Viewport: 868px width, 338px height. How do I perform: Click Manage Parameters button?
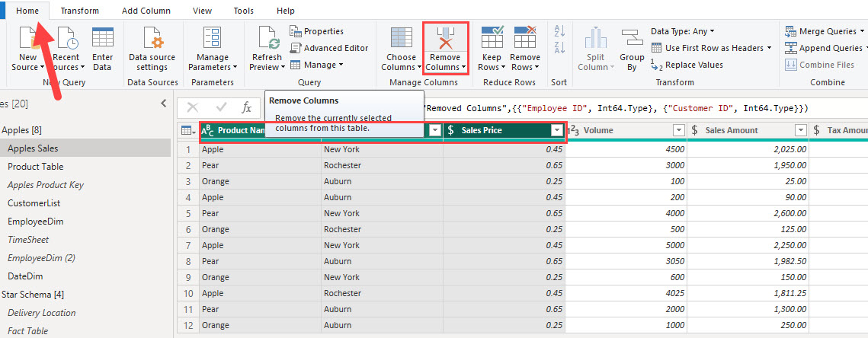tap(213, 49)
